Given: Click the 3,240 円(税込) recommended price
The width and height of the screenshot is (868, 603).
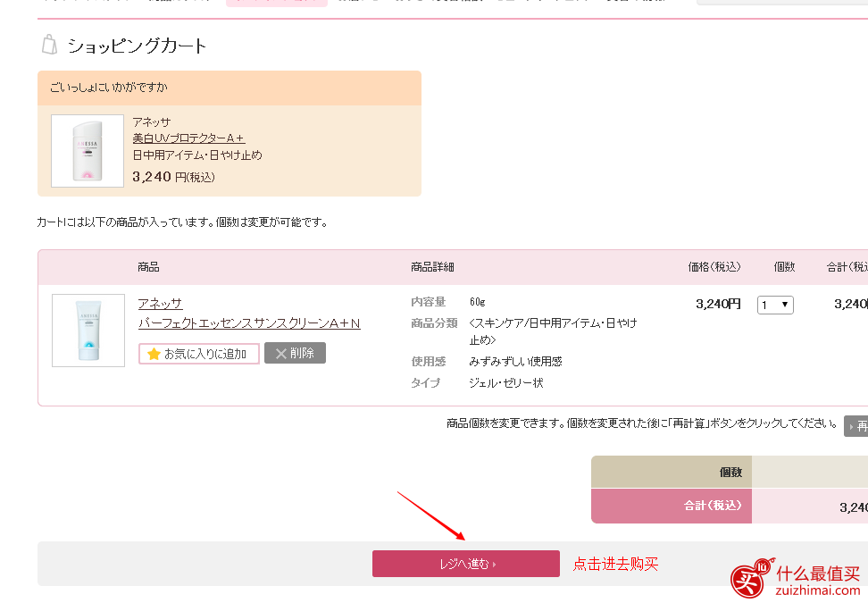Looking at the screenshot, I should click(173, 177).
